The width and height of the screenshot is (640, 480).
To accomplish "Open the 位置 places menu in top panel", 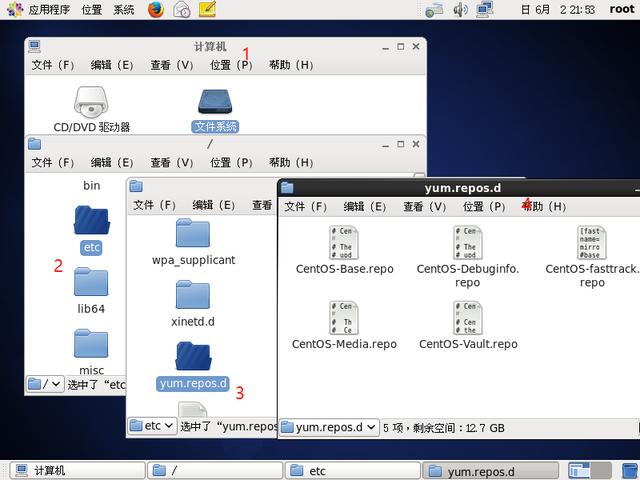I will click(x=91, y=9).
